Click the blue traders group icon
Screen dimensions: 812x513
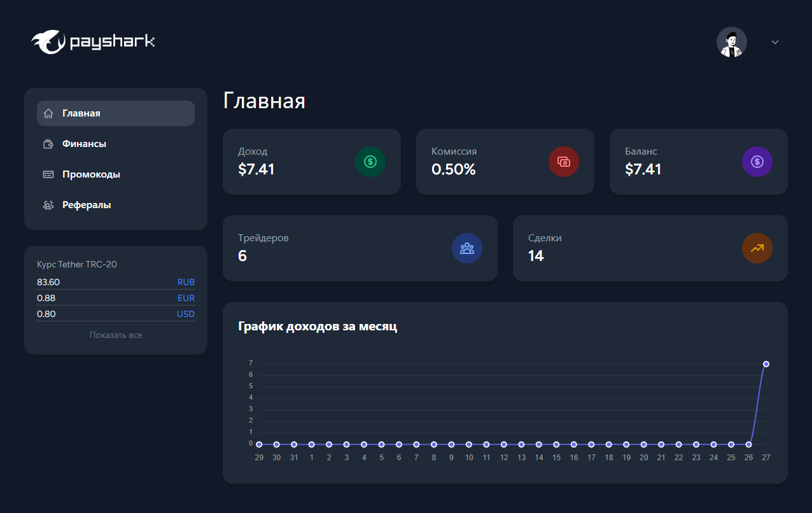[467, 248]
